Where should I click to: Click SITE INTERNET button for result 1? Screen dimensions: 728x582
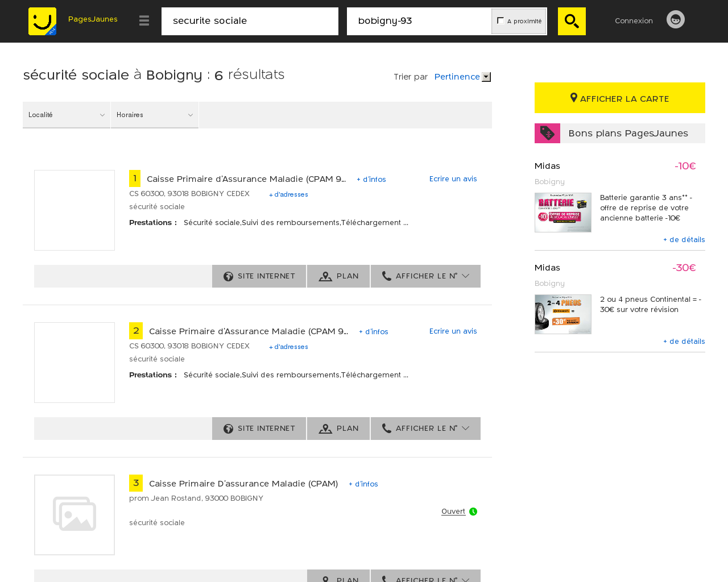(259, 276)
